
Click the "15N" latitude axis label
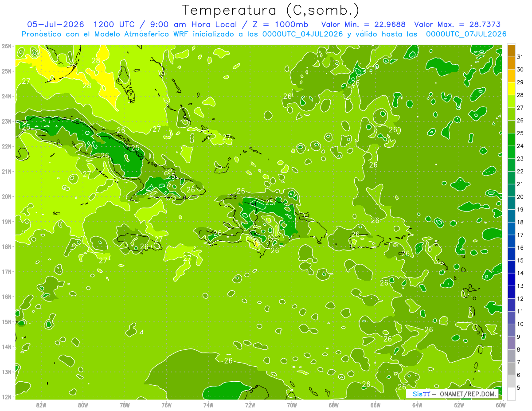pos(6,321)
